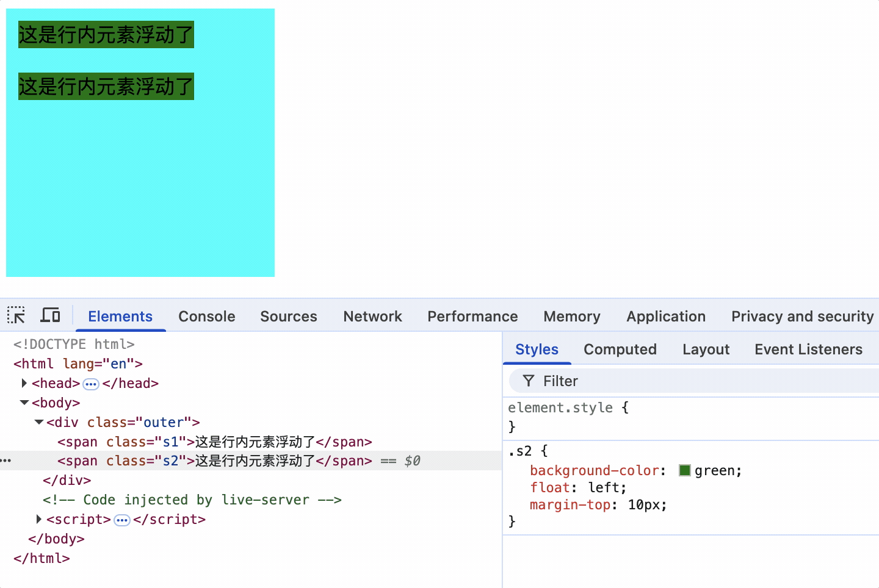The height and width of the screenshot is (588, 879).
Task: Open the Memory tab
Action: point(572,317)
